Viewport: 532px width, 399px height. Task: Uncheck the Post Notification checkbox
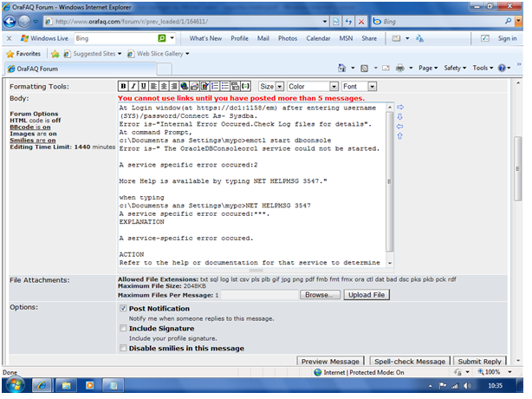(122, 308)
